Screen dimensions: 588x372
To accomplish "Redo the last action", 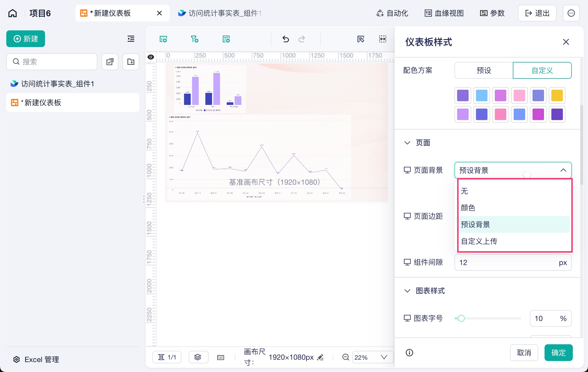I will click(302, 39).
